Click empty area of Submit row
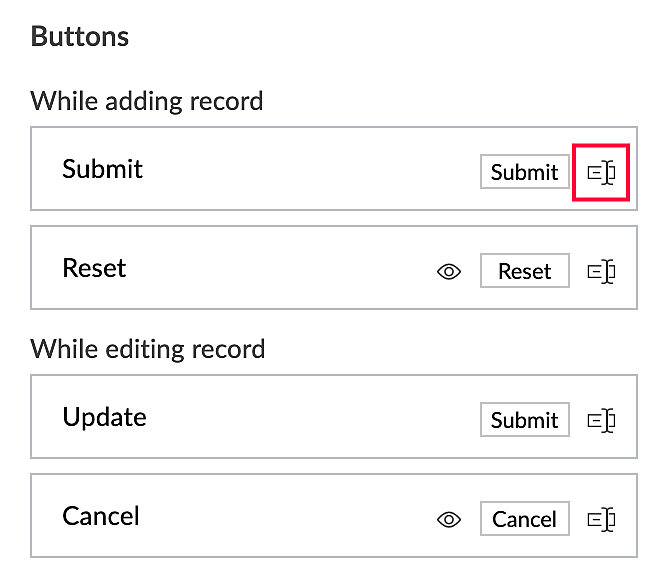Viewport: 666px width, 588px height. [300, 169]
